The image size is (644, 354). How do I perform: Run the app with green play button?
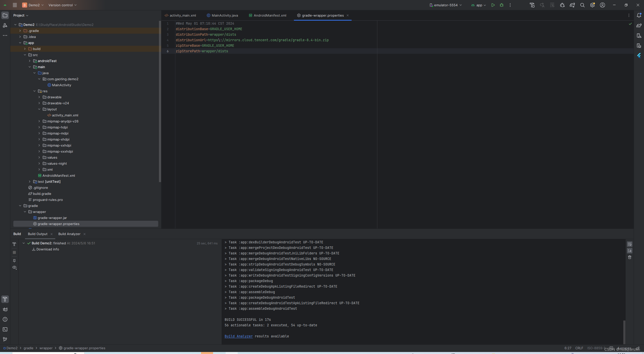pyautogui.click(x=493, y=5)
